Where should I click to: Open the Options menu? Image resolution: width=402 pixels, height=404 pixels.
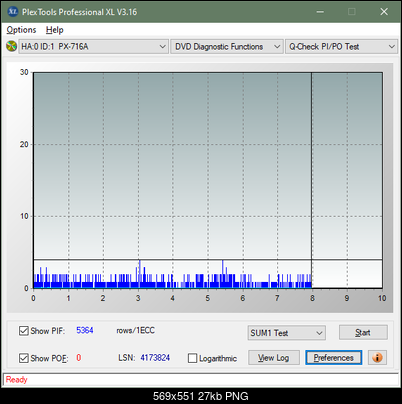21,30
